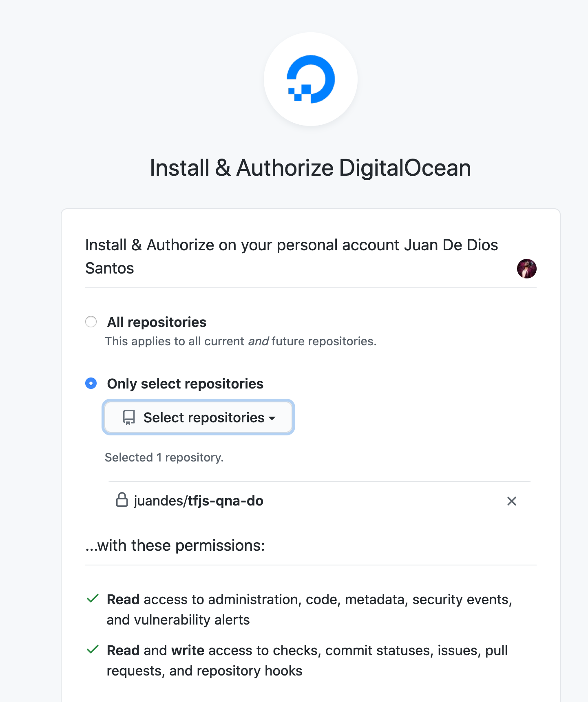The image size is (588, 702).
Task: Click the user avatar picture
Action: click(x=526, y=269)
